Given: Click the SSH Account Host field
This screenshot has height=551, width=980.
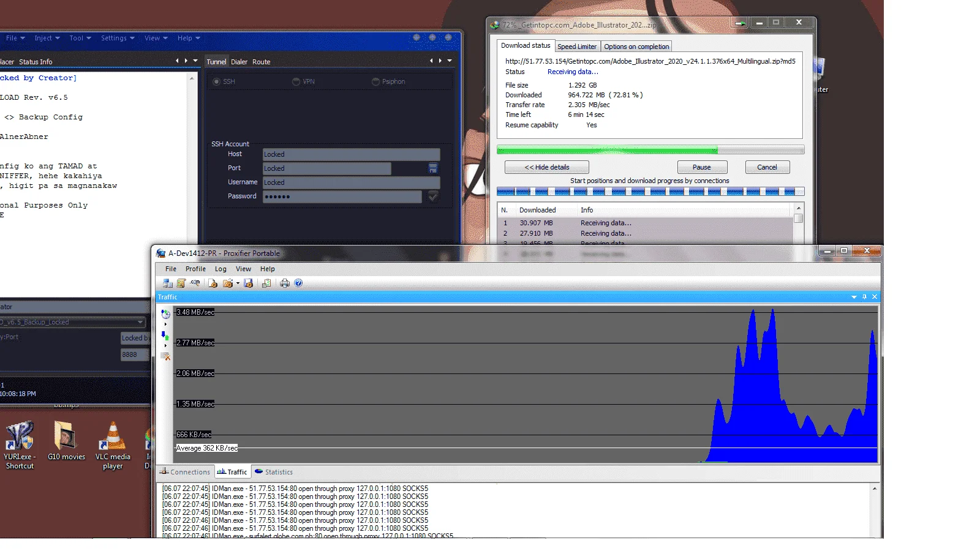Looking at the screenshot, I should 352,154.
